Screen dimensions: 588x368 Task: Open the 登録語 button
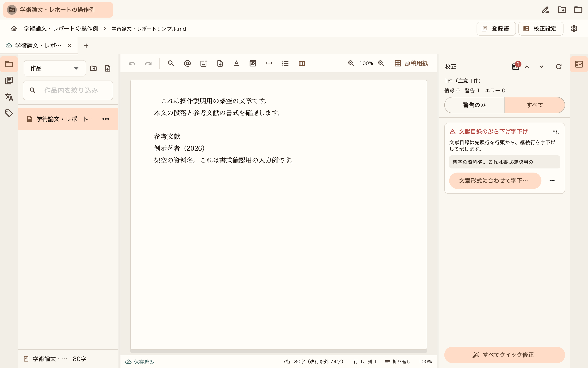click(x=496, y=28)
